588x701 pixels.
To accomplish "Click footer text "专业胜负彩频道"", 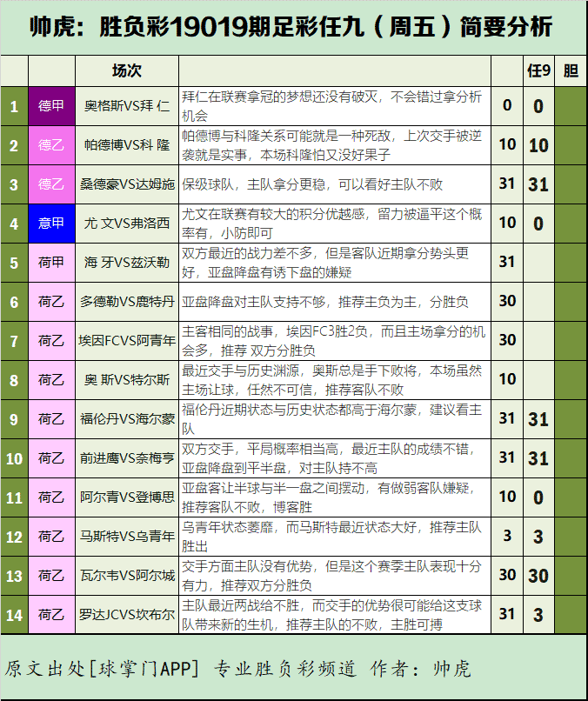I will (285, 669).
